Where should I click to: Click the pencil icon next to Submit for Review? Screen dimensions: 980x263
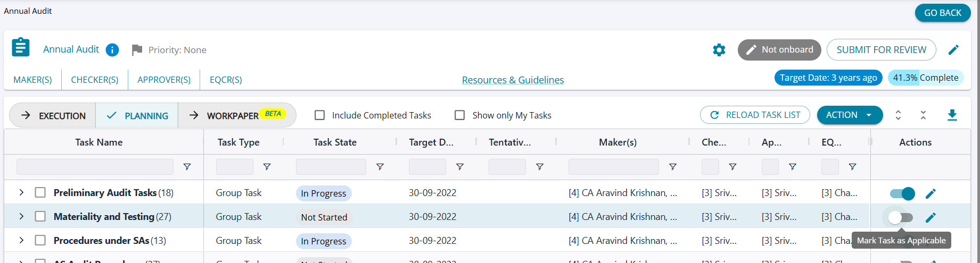[x=953, y=50]
